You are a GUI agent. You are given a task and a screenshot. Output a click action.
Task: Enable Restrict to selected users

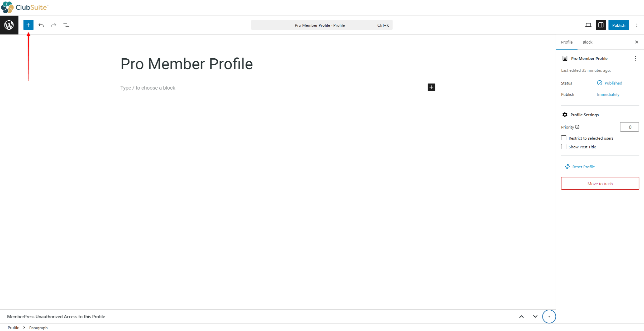[x=564, y=138]
